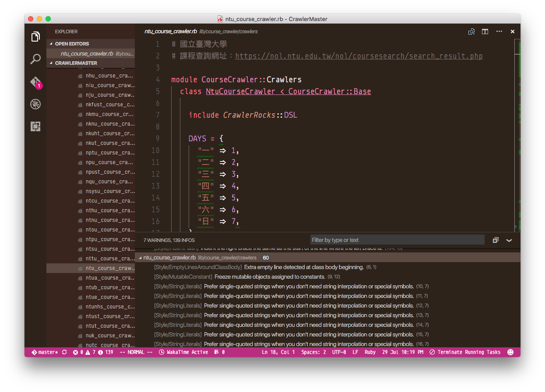Click the master* git branch indicator
Image resolution: width=545 pixels, height=392 pixels.
pyautogui.click(x=45, y=352)
